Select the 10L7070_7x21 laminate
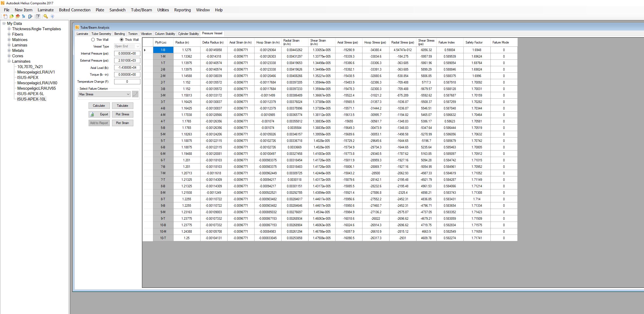This screenshot has height=314, width=644. click(30, 67)
